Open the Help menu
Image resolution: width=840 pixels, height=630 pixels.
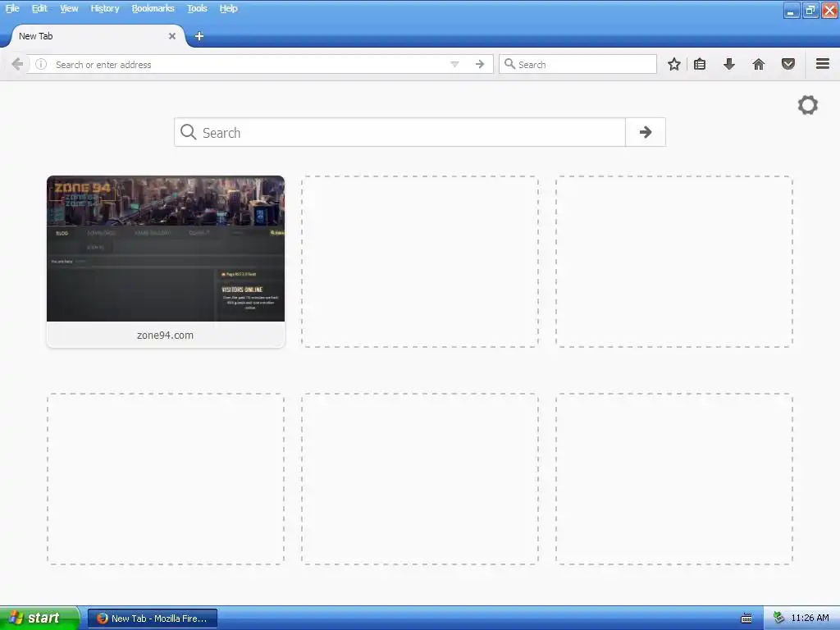[x=228, y=8]
